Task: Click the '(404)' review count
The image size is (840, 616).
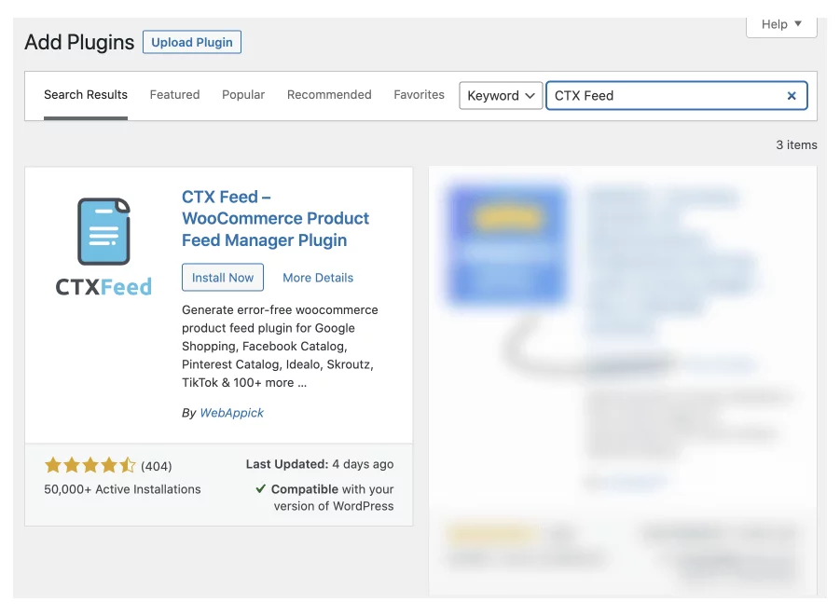Action: coord(157,466)
